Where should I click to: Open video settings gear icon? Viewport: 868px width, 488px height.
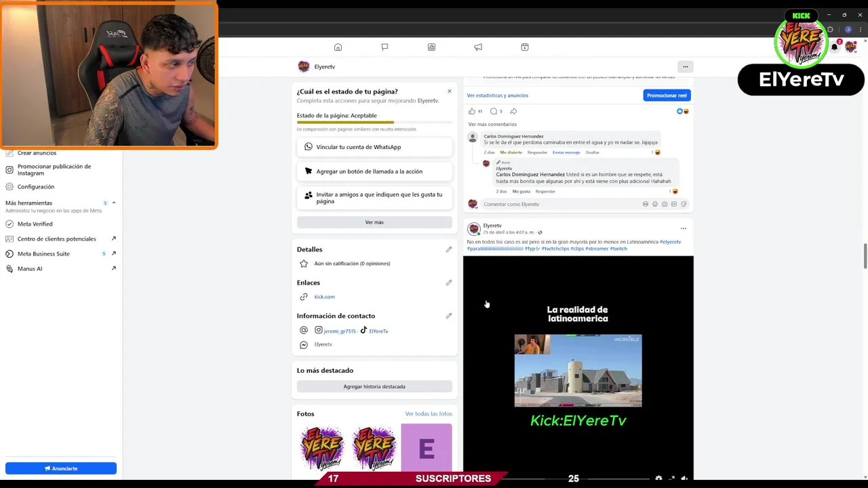point(658,479)
